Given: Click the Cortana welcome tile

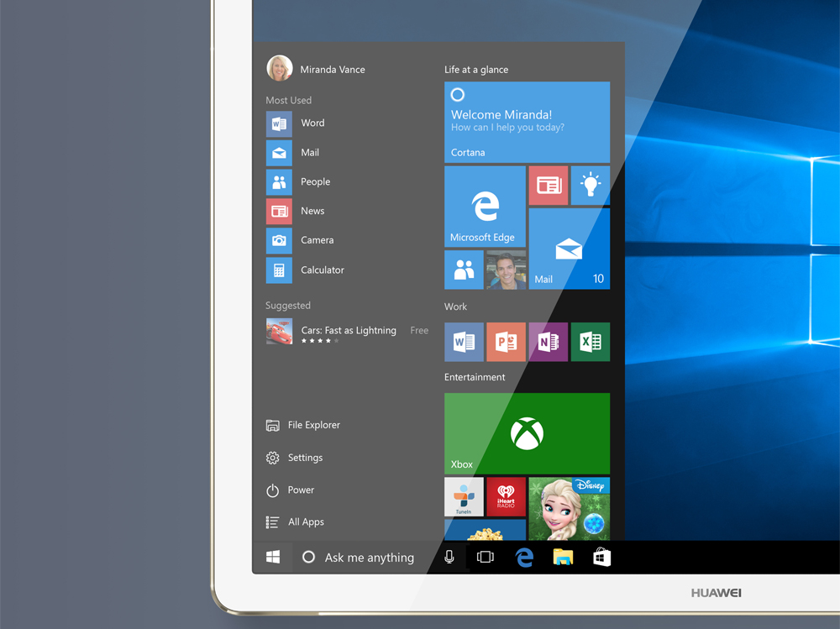Looking at the screenshot, I should (x=527, y=122).
